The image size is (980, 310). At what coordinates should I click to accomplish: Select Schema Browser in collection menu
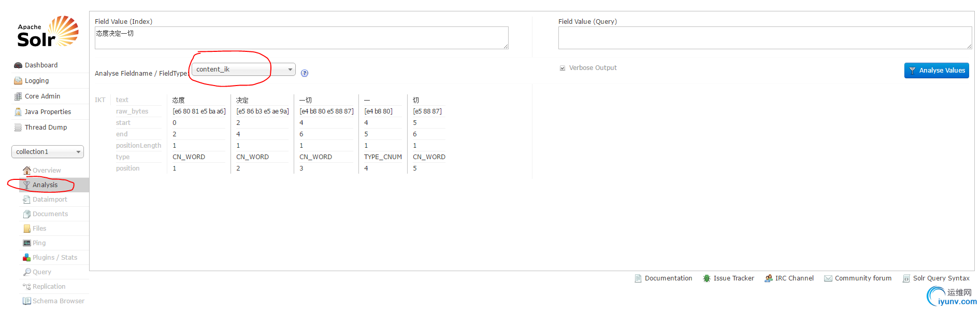pos(58,301)
